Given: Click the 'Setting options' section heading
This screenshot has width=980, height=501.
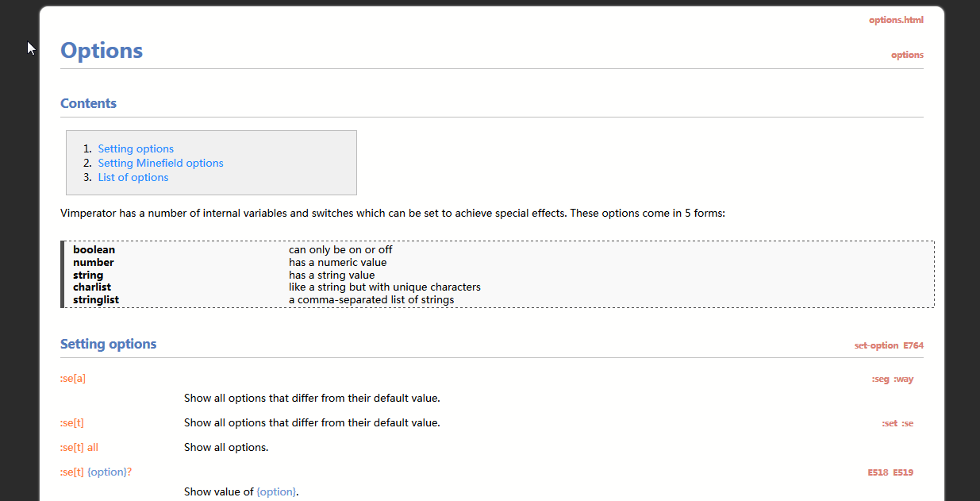Looking at the screenshot, I should [108, 344].
